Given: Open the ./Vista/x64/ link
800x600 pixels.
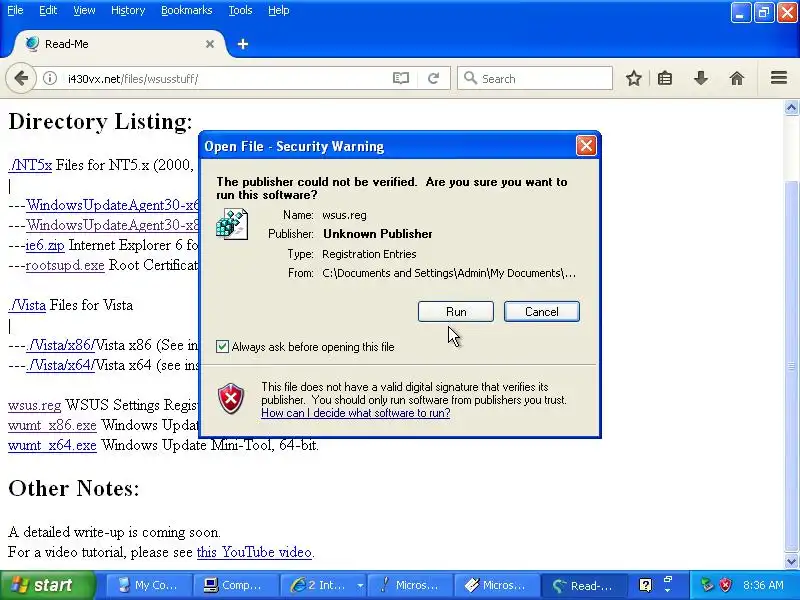Looking at the screenshot, I should point(60,365).
